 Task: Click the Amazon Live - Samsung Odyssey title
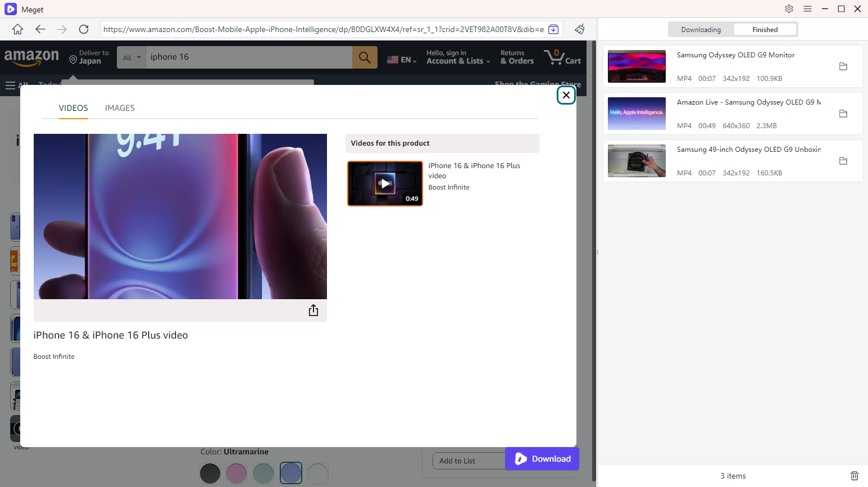pos(749,102)
